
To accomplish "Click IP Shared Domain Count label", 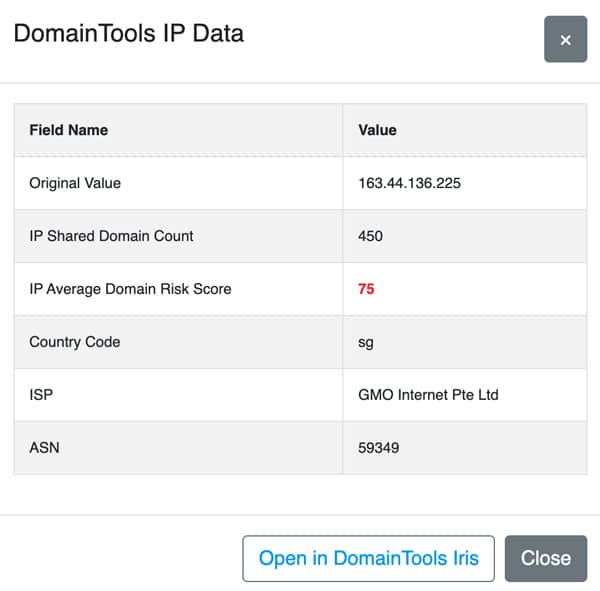I will 111,236.
